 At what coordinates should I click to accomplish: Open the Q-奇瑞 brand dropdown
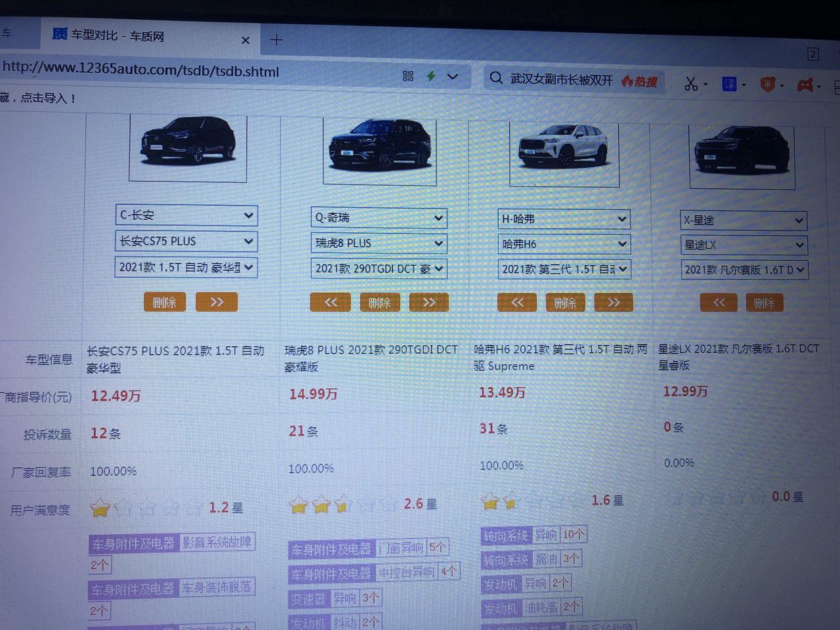(379, 217)
